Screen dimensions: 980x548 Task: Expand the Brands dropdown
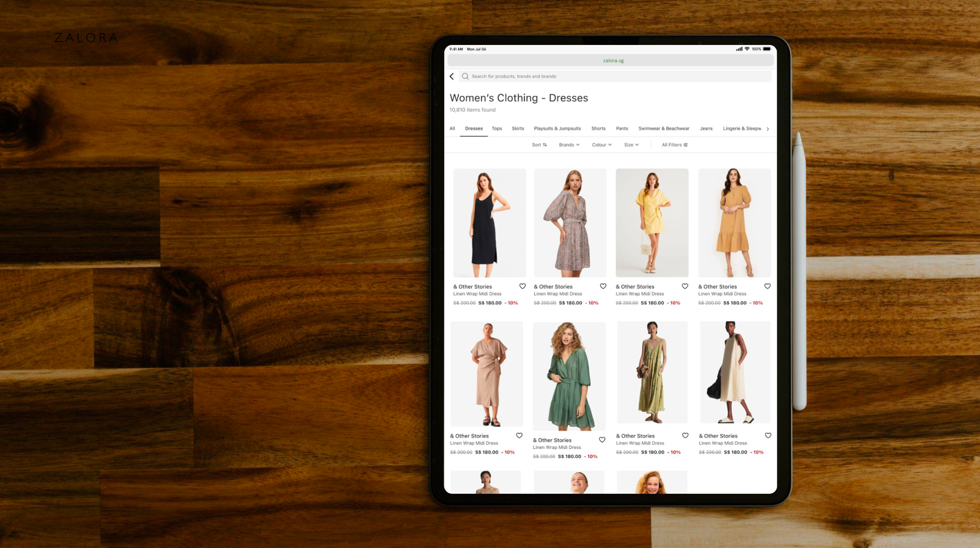click(x=569, y=145)
